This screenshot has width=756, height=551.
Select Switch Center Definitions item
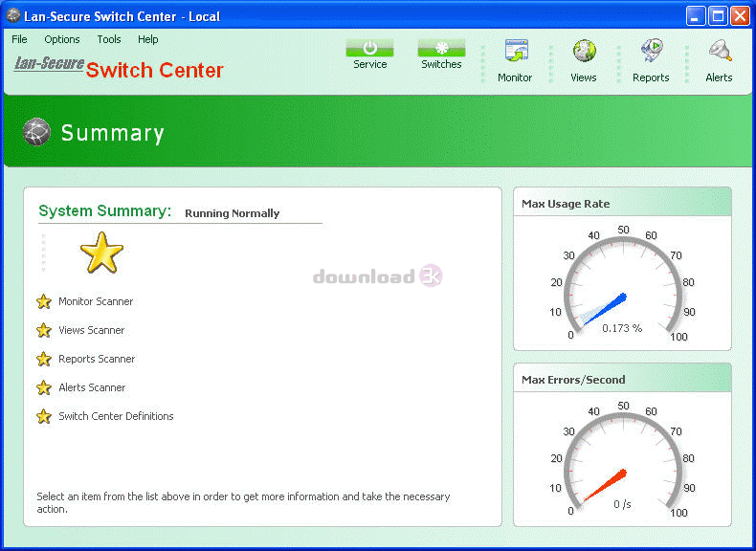pos(116,416)
